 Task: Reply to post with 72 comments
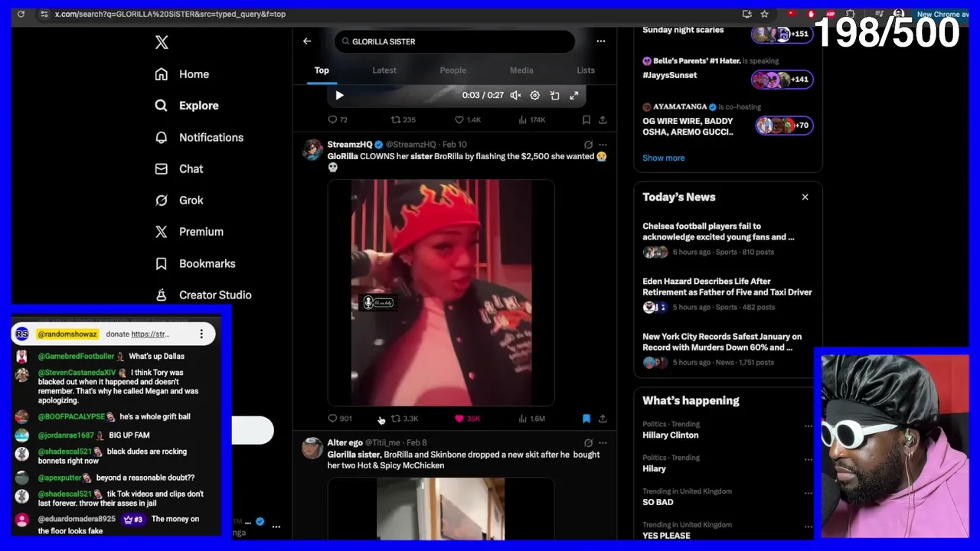coord(338,120)
